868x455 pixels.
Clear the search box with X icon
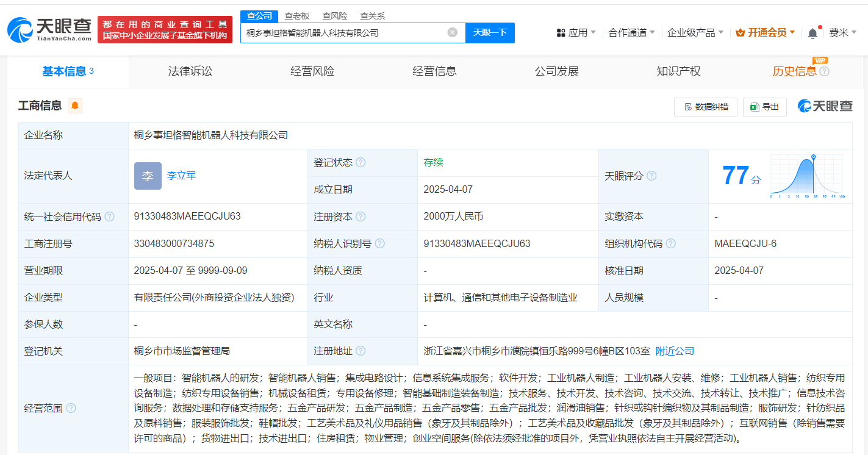coord(452,32)
